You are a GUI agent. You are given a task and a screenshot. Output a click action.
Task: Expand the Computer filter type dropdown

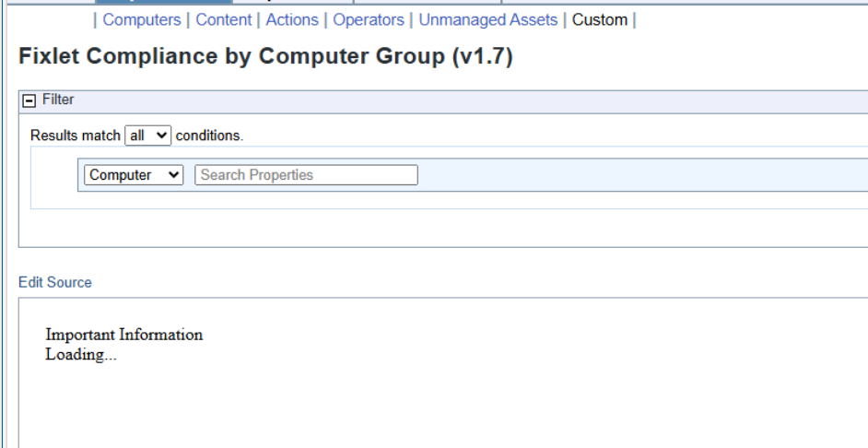[134, 175]
